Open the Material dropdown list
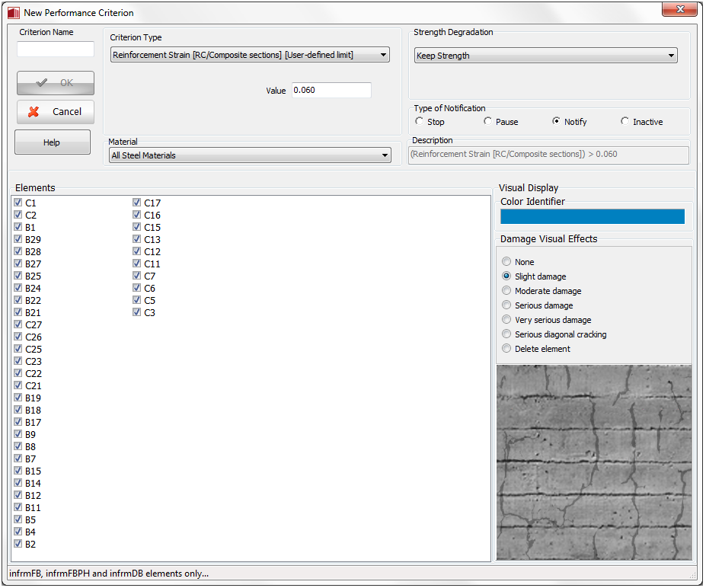Screen dimensions: 706x588 click(x=250, y=155)
